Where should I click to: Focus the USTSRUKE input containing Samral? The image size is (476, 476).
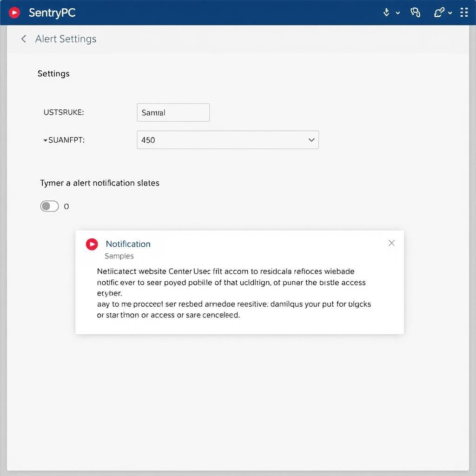coord(173,112)
